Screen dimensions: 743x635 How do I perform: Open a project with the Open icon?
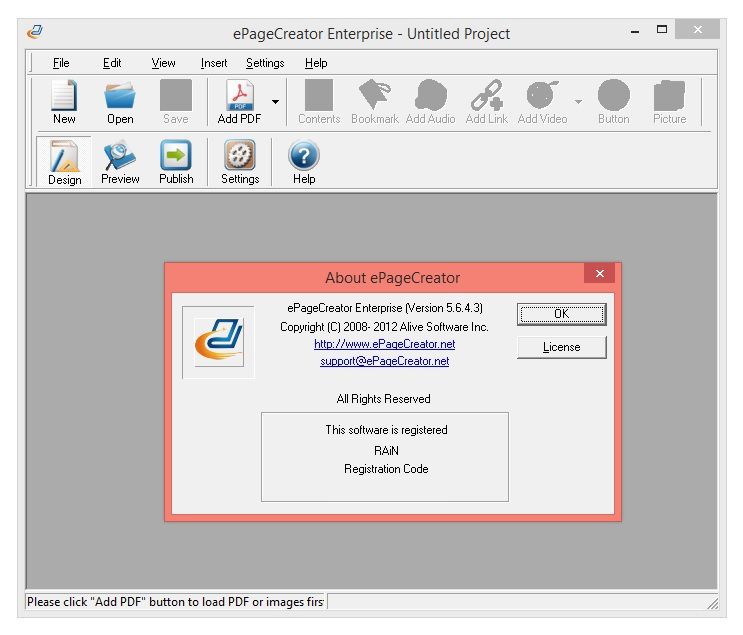point(120,102)
